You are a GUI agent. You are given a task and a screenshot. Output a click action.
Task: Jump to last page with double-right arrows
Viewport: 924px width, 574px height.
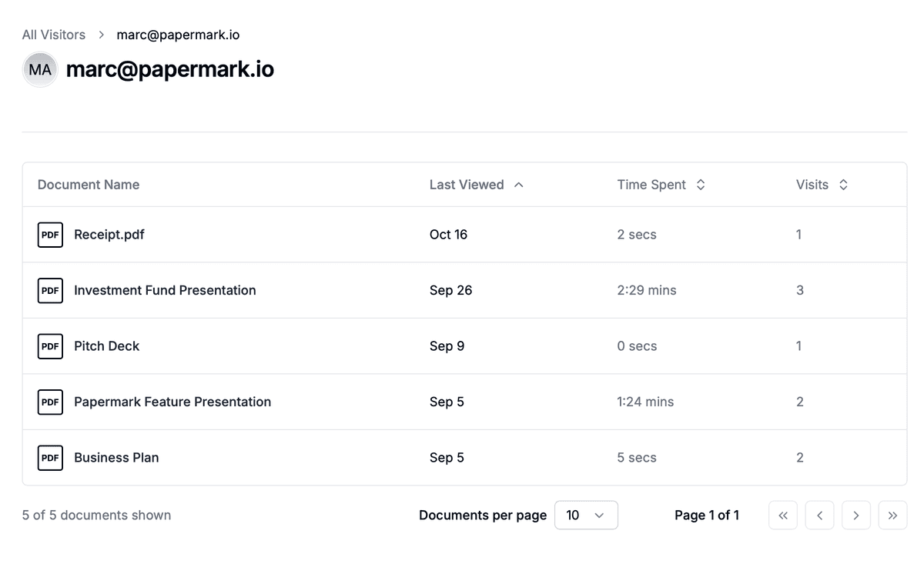[x=892, y=516]
